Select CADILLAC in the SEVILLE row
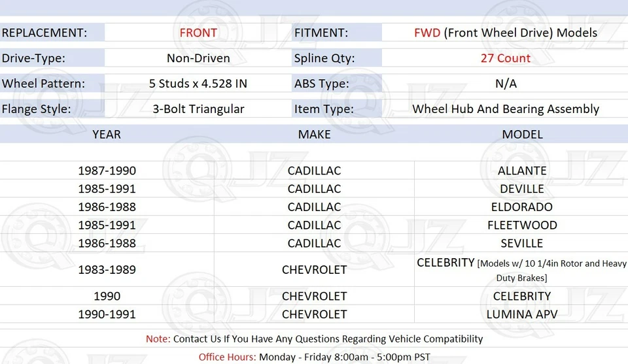The width and height of the screenshot is (628, 364). 315,244
